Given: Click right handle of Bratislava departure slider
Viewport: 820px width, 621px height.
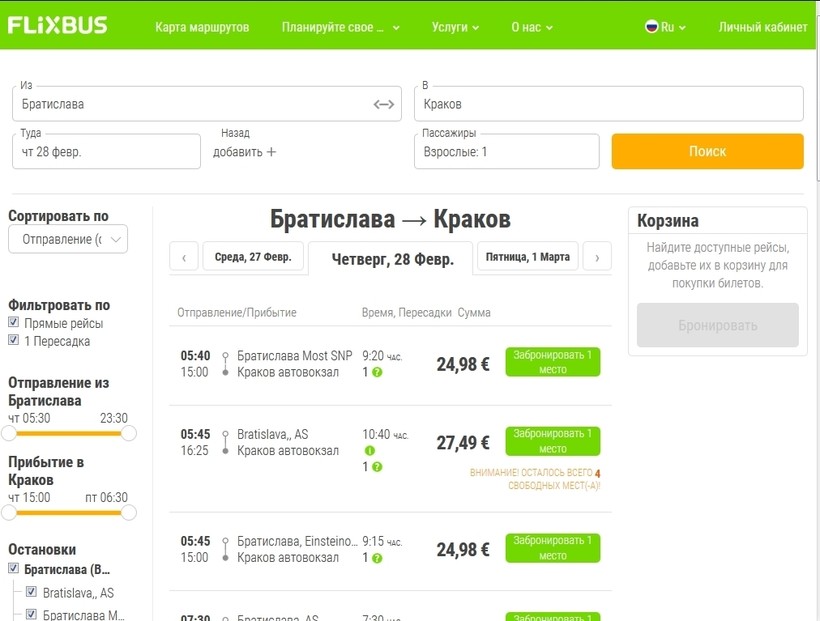Looking at the screenshot, I should pyautogui.click(x=128, y=433).
